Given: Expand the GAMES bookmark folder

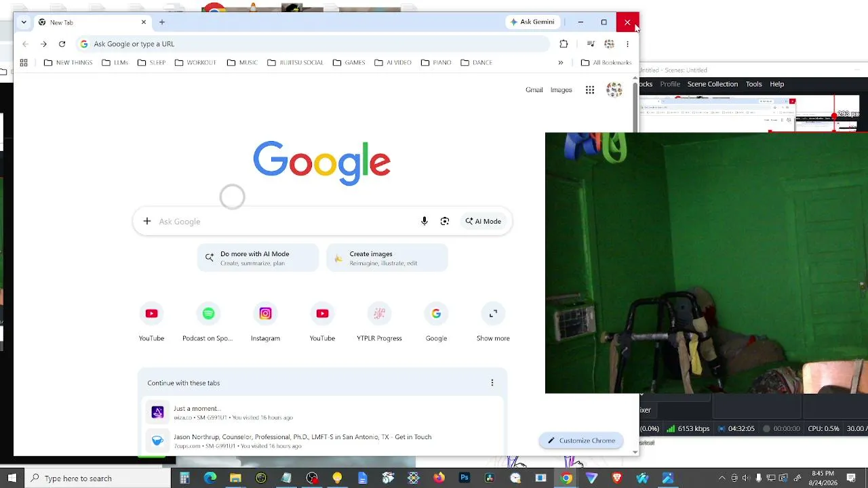Looking at the screenshot, I should tap(349, 62).
